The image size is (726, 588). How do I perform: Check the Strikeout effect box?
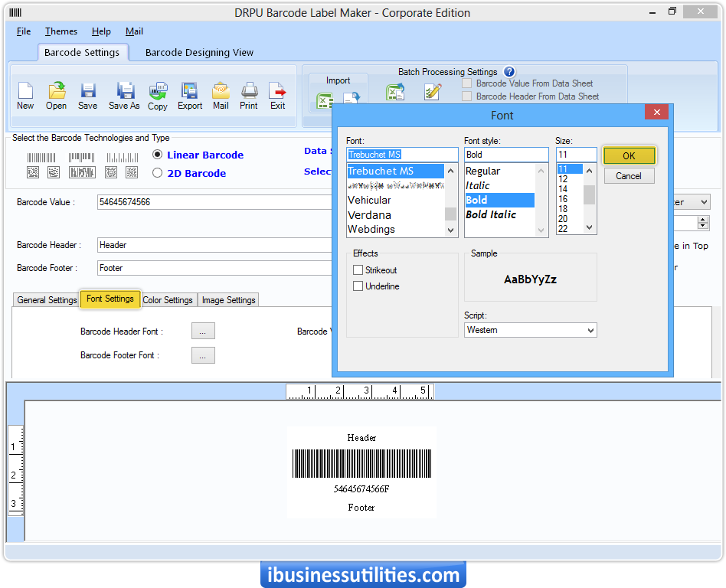358,270
